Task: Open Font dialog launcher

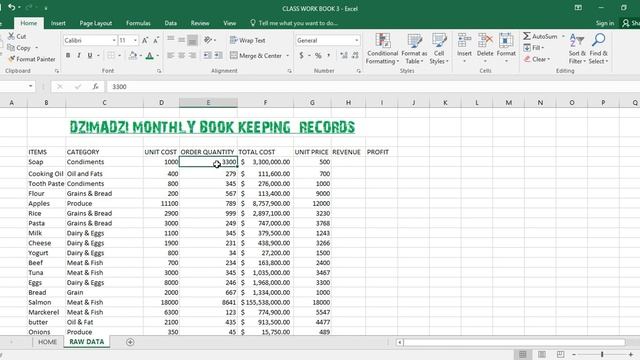Action: coord(159,71)
